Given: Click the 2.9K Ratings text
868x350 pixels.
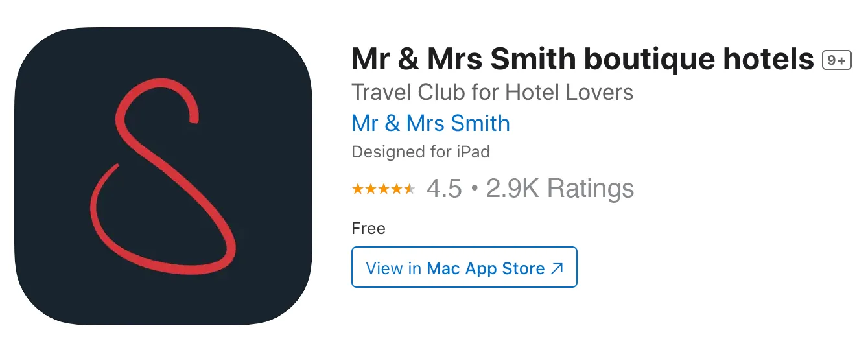Looking at the screenshot, I should point(560,189).
